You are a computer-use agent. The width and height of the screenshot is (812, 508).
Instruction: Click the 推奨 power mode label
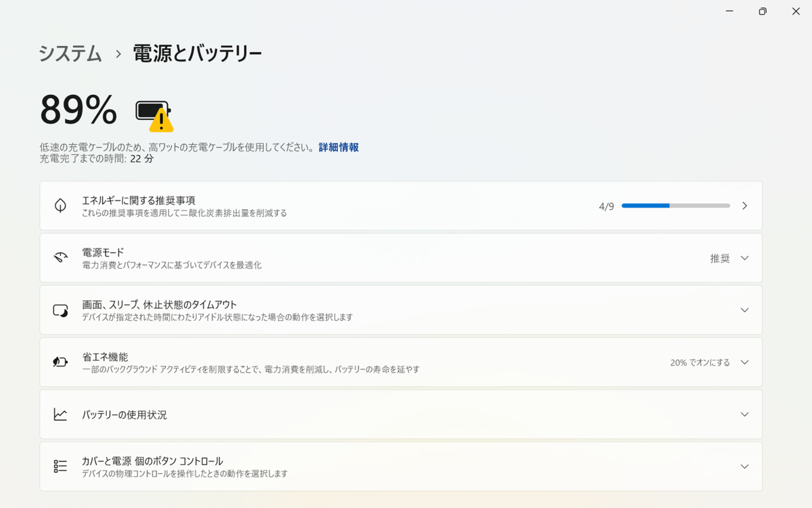(719, 257)
